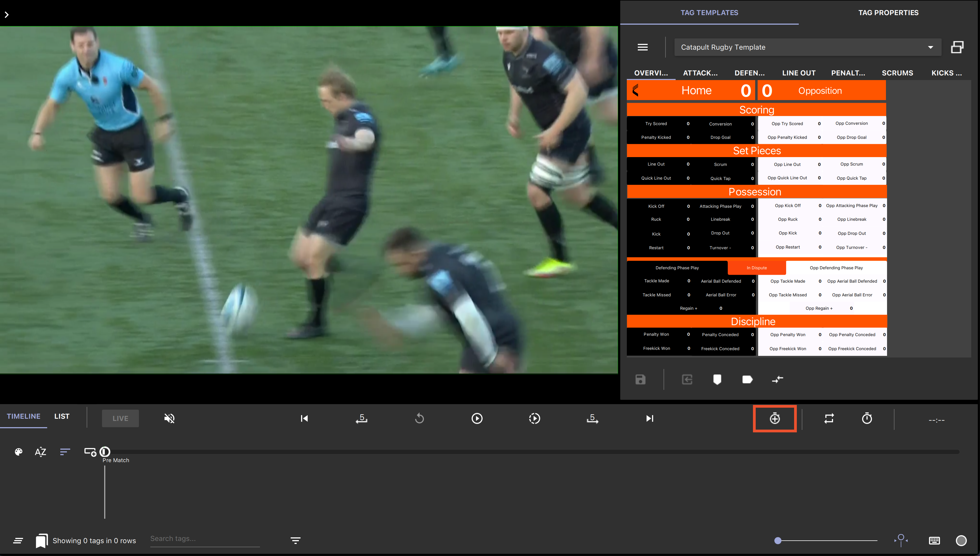The image size is (980, 556).
Task: Open the color palette icon
Action: pyautogui.click(x=18, y=452)
